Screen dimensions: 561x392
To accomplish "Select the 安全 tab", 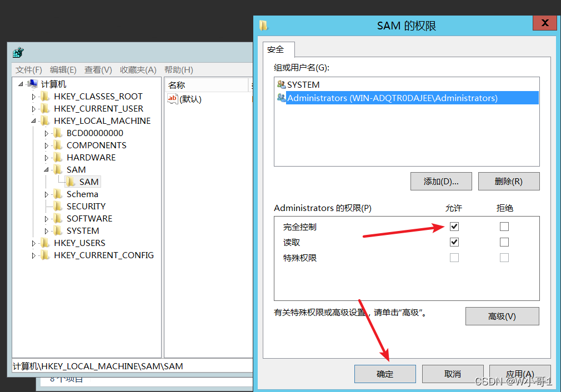I will tap(278, 49).
